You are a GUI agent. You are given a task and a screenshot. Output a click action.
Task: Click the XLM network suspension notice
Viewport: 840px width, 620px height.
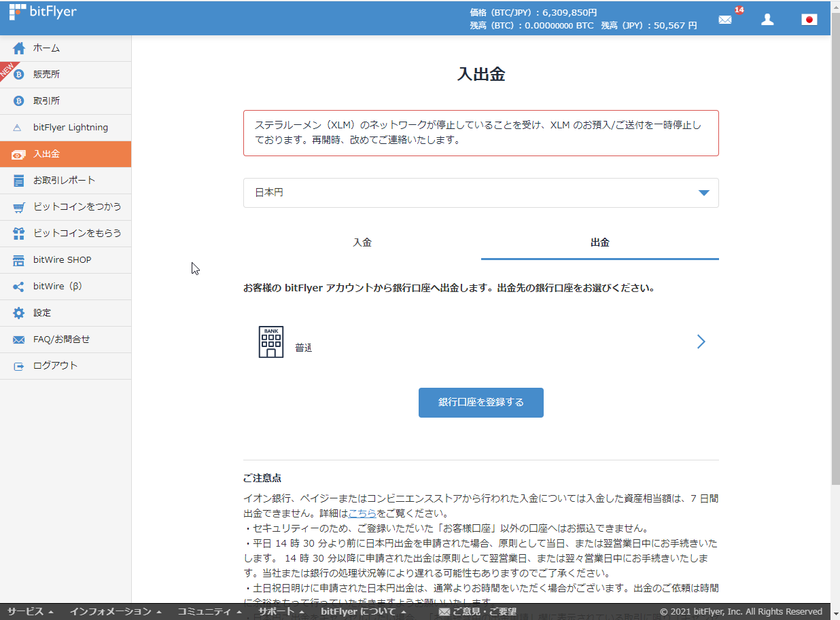(480, 133)
